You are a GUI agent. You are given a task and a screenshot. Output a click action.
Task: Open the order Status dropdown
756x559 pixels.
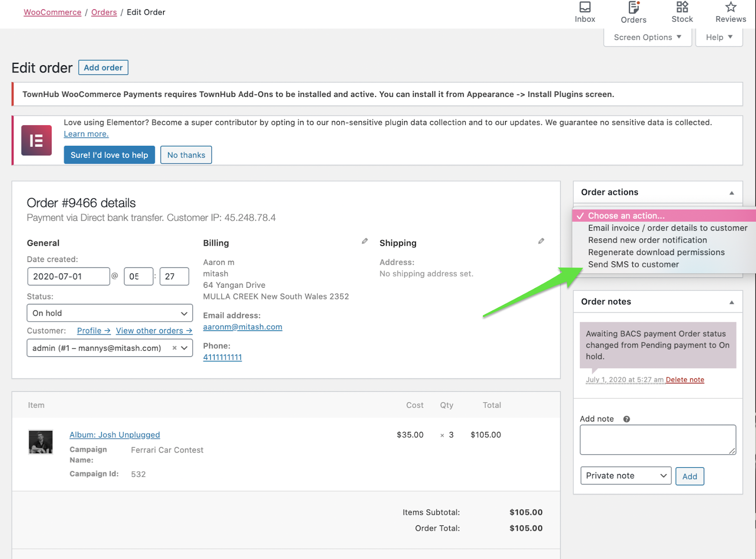point(110,313)
